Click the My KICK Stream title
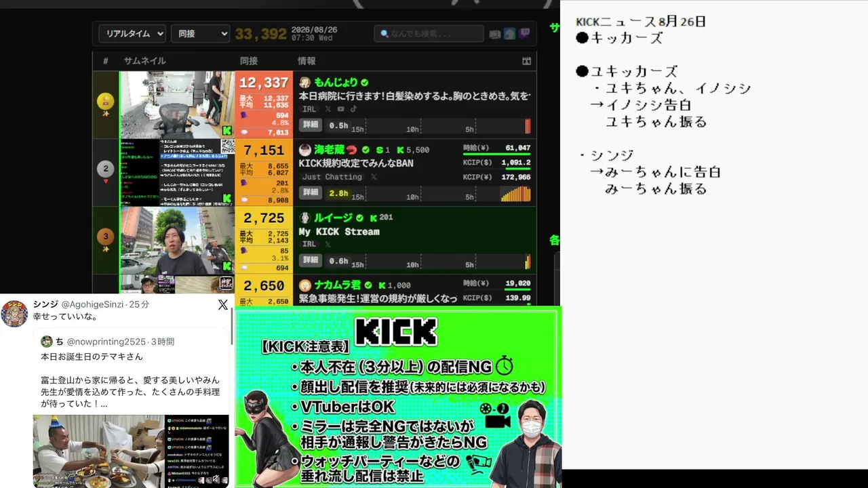This screenshot has height=488, width=868. point(339,232)
